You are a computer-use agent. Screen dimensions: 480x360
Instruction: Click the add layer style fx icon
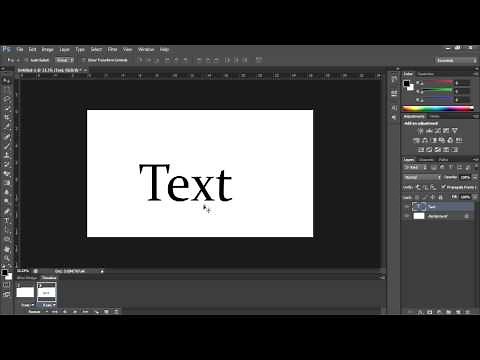point(420,312)
